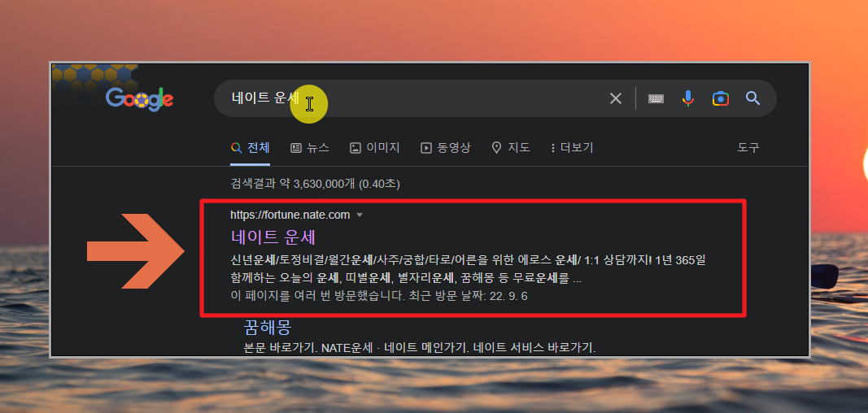Viewport: 868px width, 413px height.
Task: Switch to the 이미지 tab
Action: click(375, 148)
